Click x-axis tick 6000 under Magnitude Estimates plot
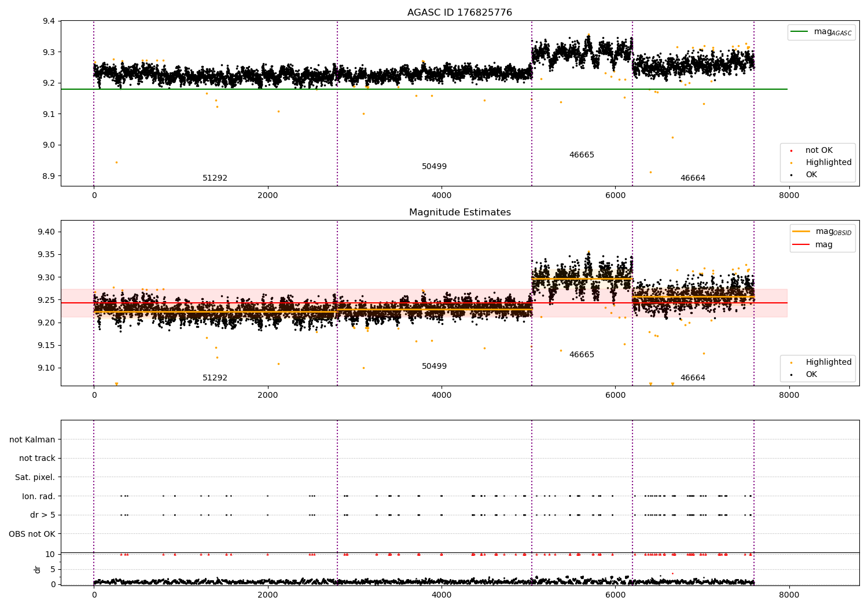The height and width of the screenshot is (608, 868). (x=615, y=395)
